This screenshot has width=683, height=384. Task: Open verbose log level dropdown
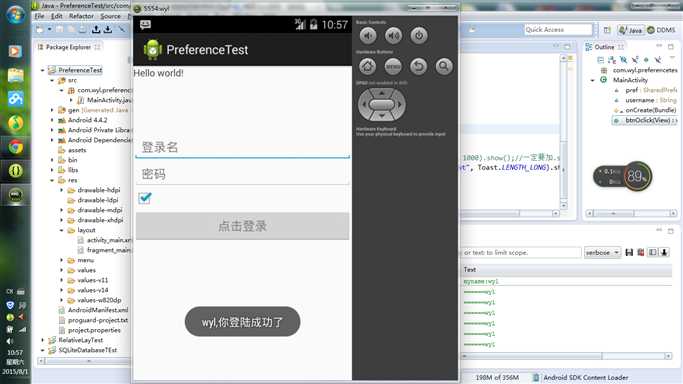click(602, 253)
